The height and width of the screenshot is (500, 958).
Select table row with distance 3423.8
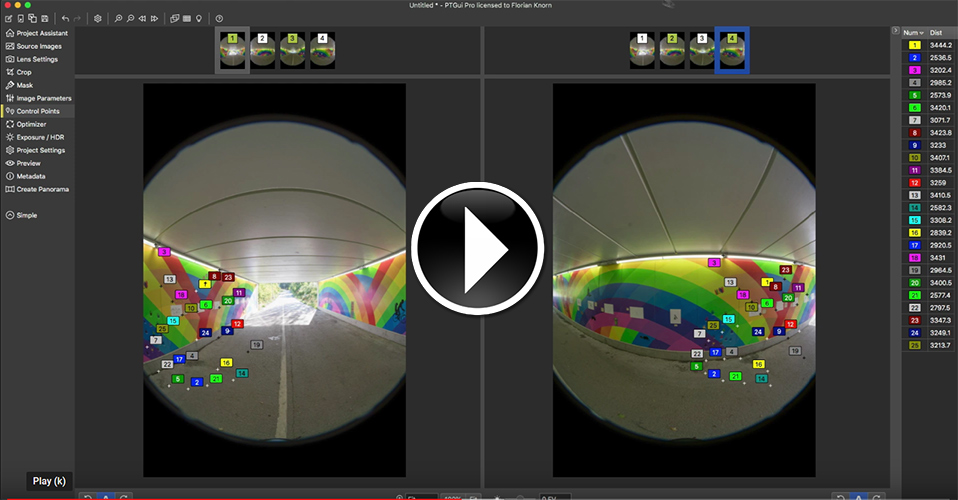tap(929, 133)
